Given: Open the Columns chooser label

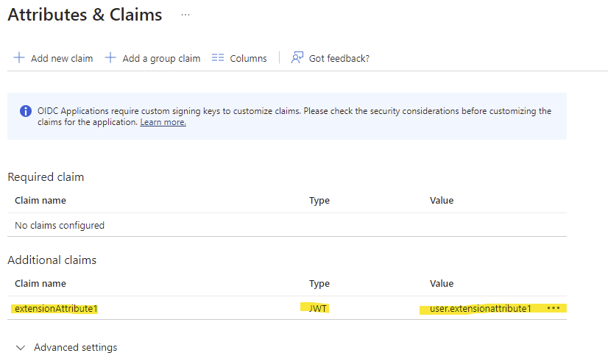Looking at the screenshot, I should coord(248,59).
